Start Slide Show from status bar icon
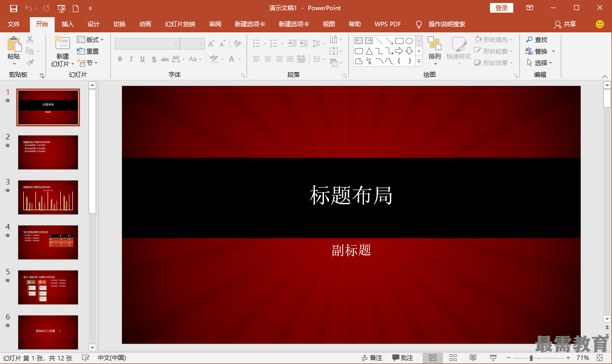612x364 pixels. tap(493, 358)
